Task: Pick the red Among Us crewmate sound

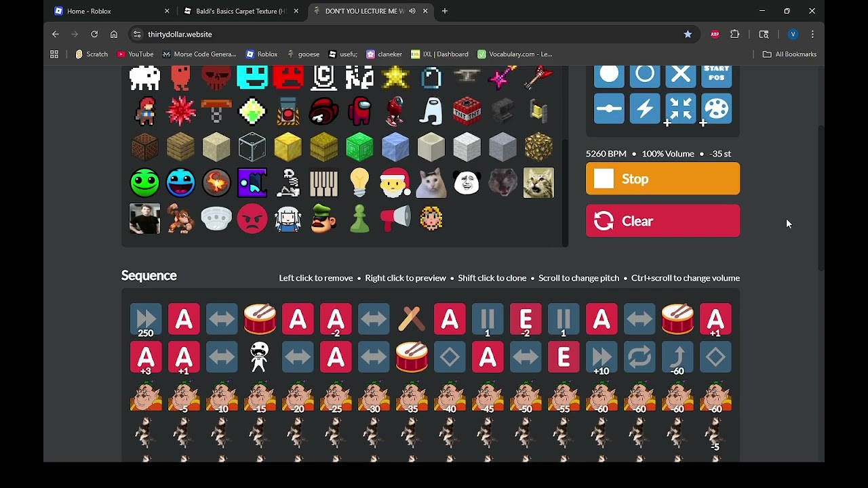Action: coord(359,111)
